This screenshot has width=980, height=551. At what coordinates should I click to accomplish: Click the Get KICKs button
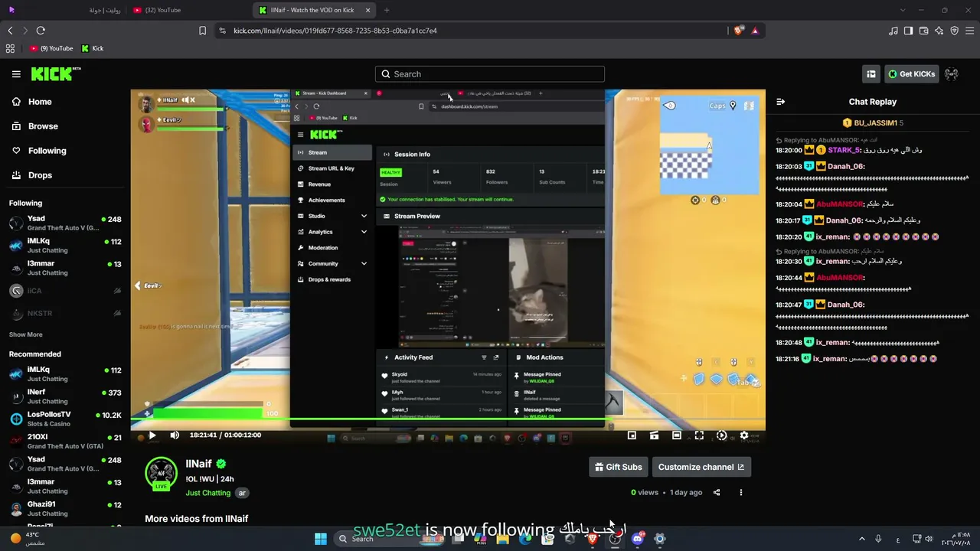pos(911,74)
